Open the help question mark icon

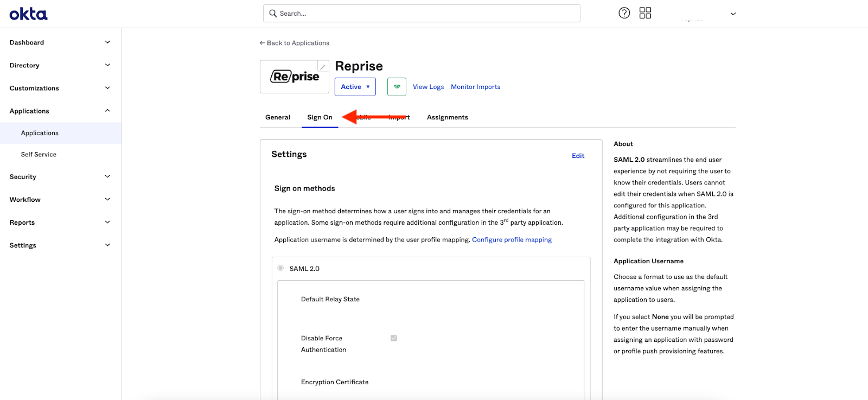624,13
